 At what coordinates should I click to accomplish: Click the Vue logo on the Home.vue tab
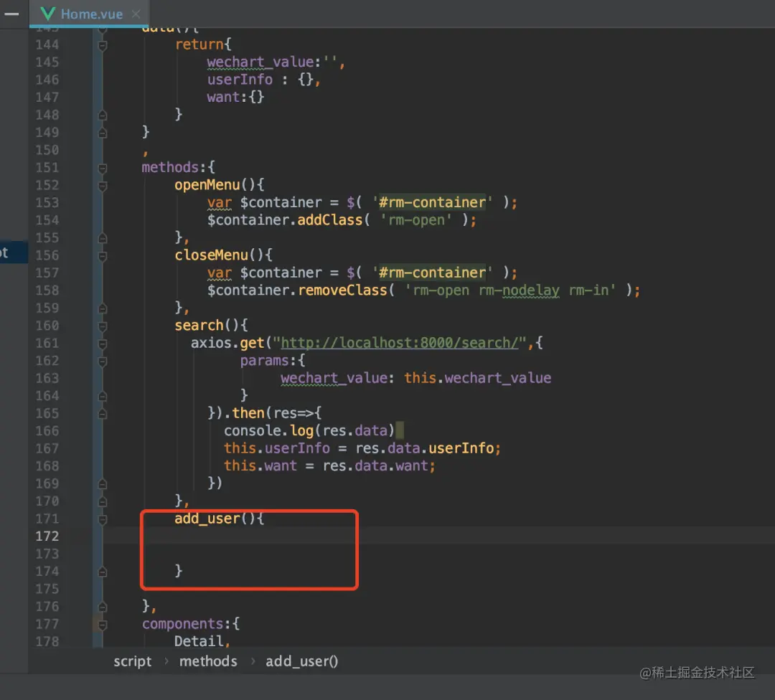47,14
